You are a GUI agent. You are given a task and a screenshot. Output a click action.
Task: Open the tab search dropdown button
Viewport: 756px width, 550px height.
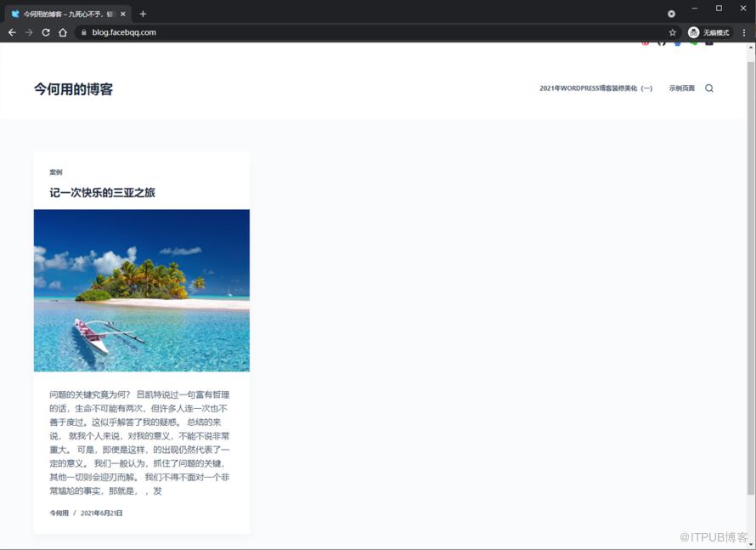pyautogui.click(x=671, y=14)
